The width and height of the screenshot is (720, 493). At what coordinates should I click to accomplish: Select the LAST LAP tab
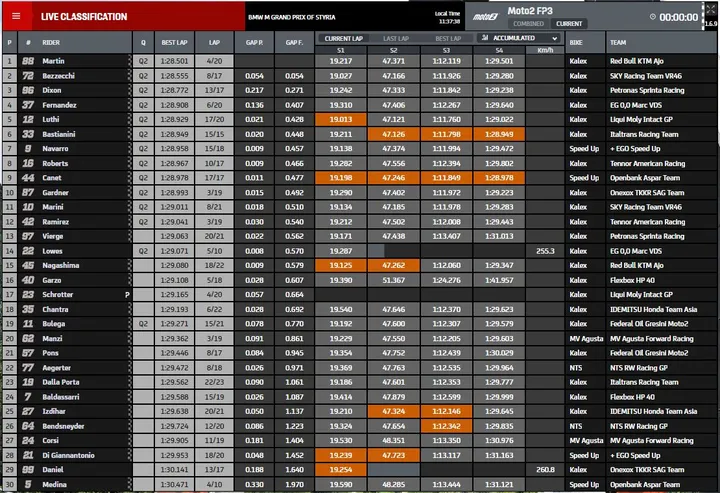(396, 39)
